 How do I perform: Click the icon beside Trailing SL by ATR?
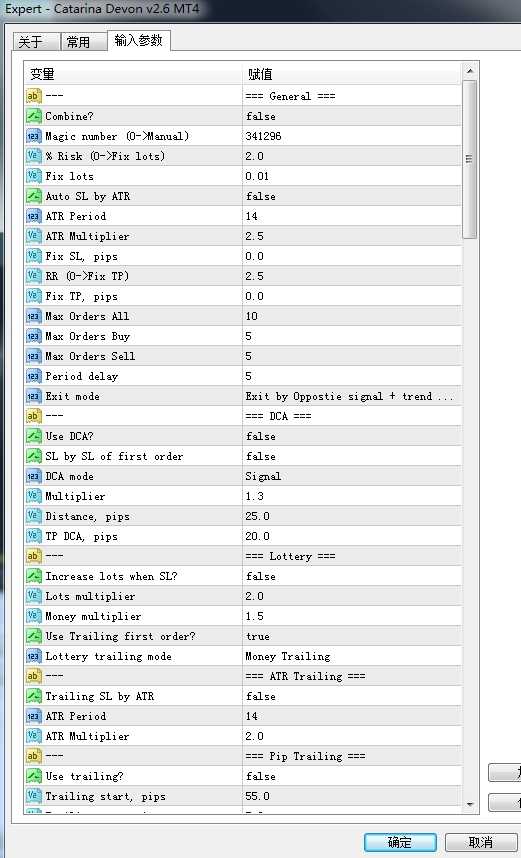point(33,697)
